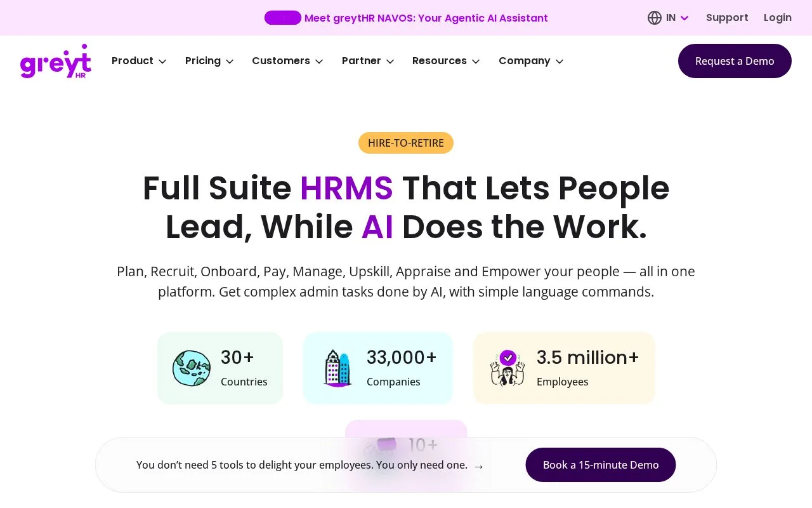Open the Login link

pos(778,18)
